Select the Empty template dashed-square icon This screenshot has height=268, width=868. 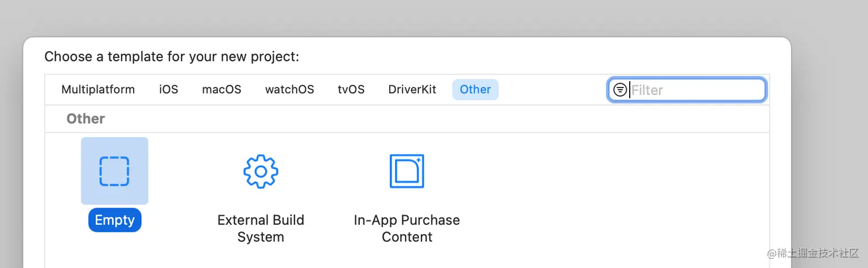115,171
